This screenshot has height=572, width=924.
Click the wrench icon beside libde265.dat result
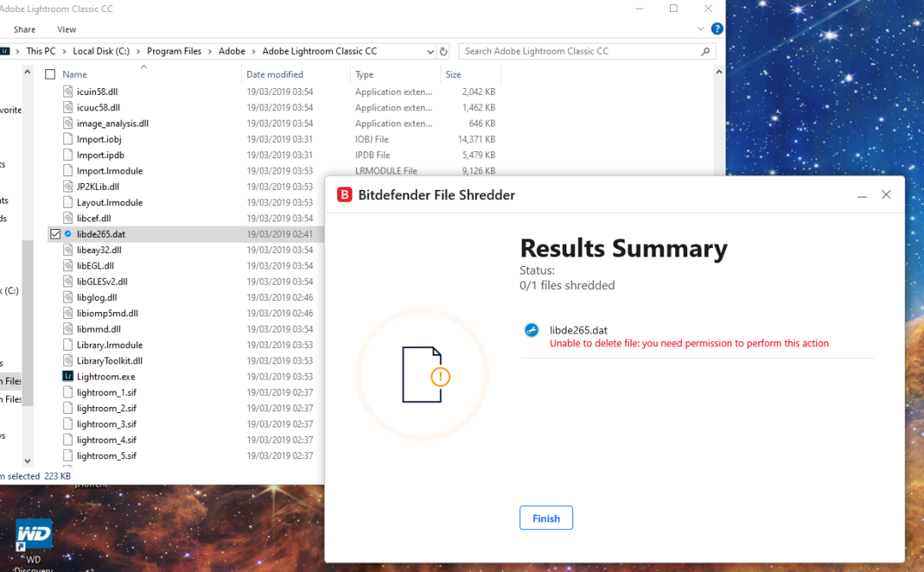531,330
